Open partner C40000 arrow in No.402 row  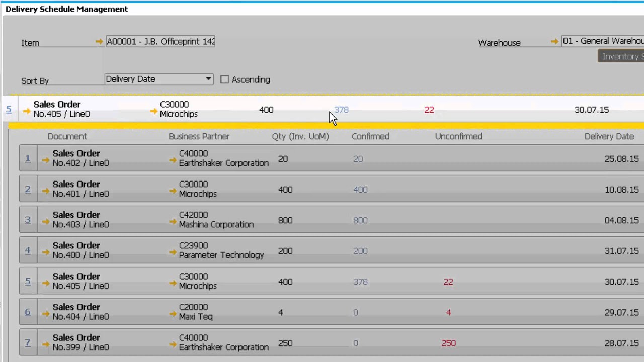click(173, 160)
